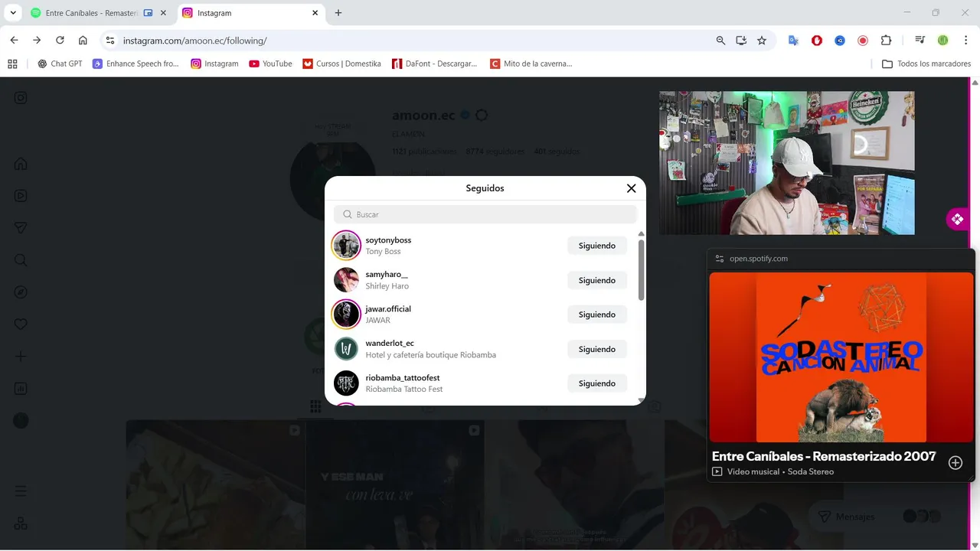Image resolution: width=980 pixels, height=551 pixels.
Task: Switch to the Instagram browser tab
Action: point(250,13)
